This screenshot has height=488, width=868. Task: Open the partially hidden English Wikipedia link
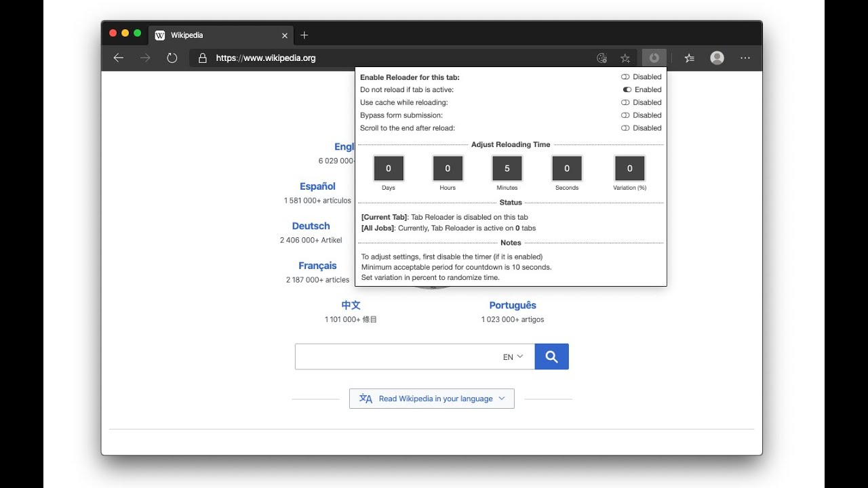[x=344, y=146]
